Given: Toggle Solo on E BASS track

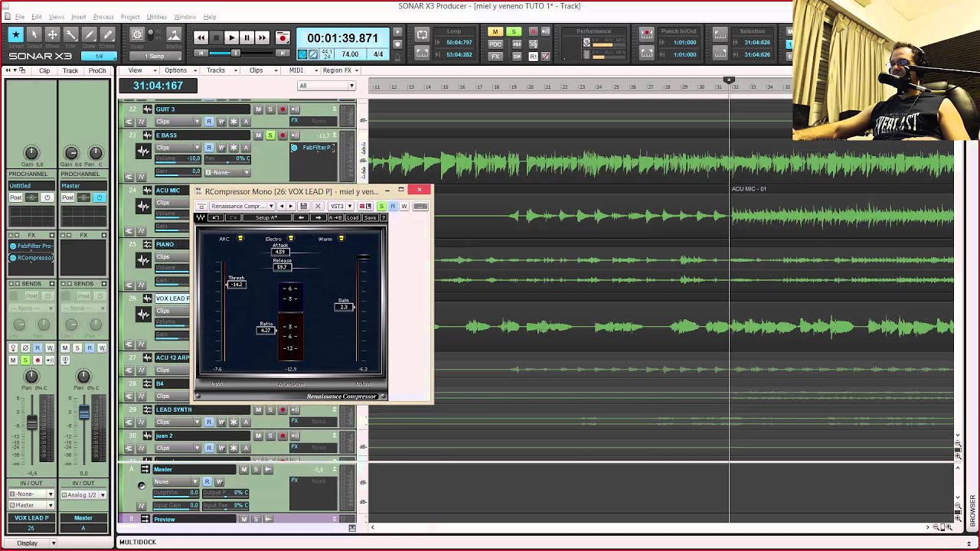Looking at the screenshot, I should pyautogui.click(x=269, y=135).
